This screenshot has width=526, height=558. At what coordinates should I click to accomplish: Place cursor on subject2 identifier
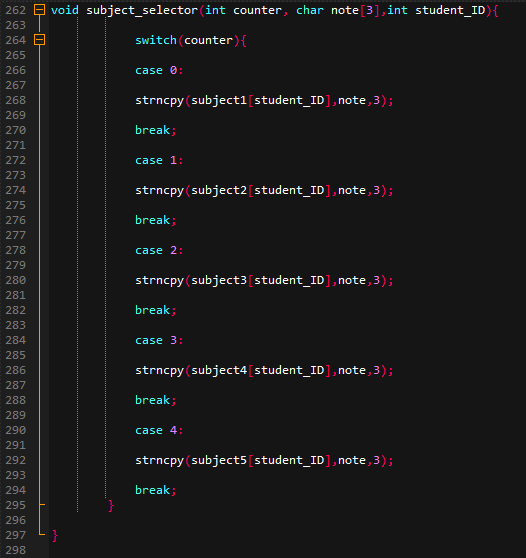tap(219, 191)
